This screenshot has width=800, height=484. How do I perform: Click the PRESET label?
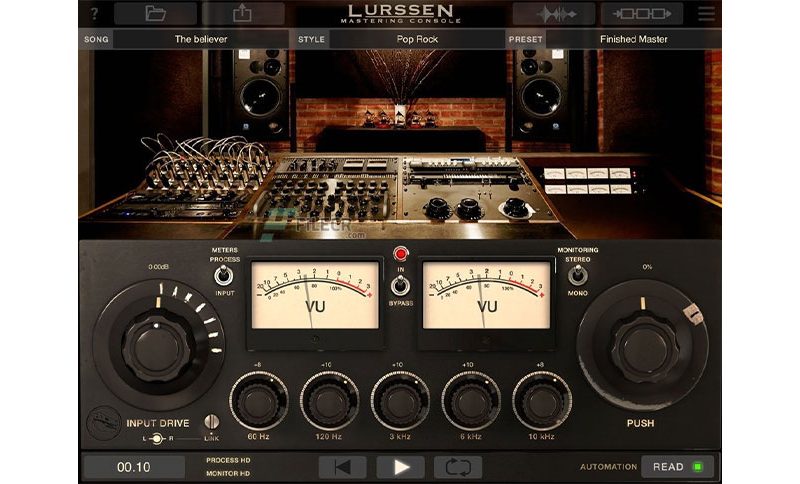pyautogui.click(x=525, y=39)
